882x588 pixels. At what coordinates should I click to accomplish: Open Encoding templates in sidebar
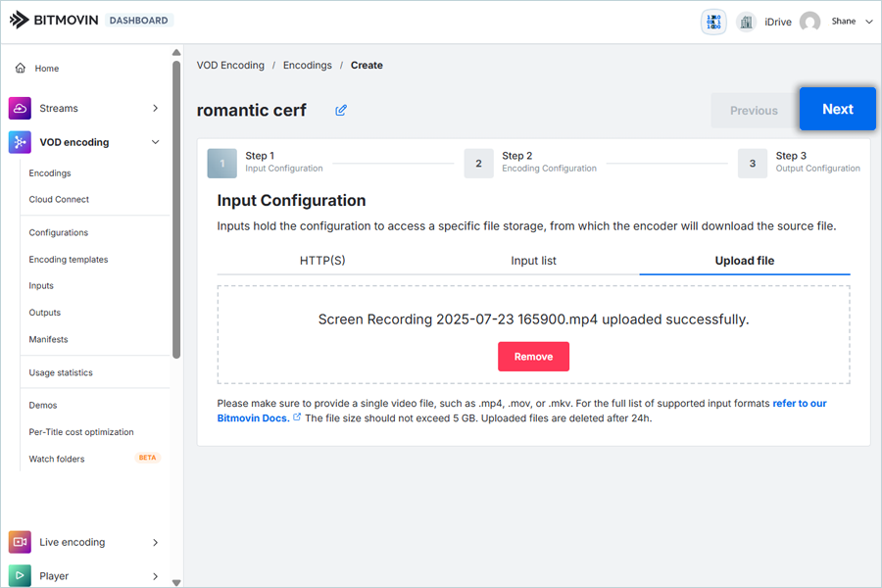[69, 260]
